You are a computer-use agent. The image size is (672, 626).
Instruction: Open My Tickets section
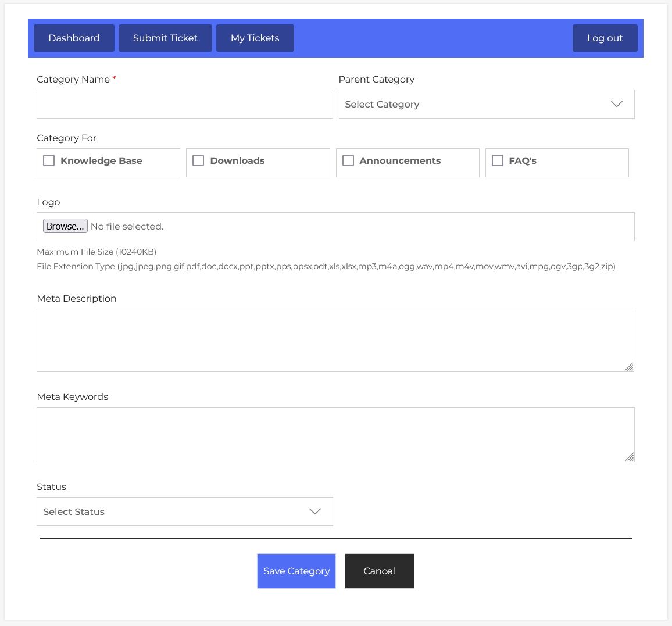(255, 38)
